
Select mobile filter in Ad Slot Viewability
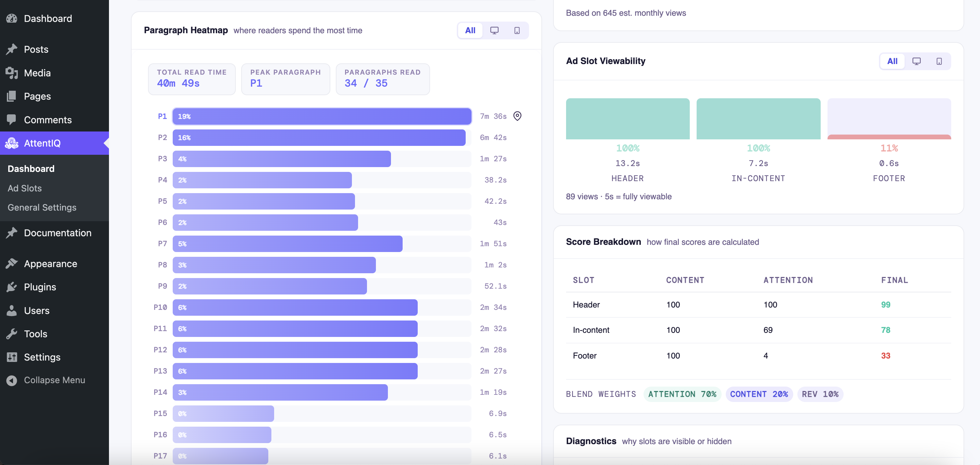[939, 61]
